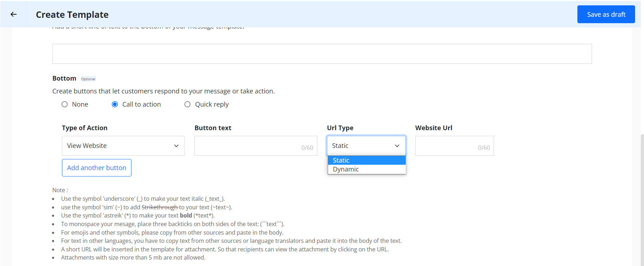
Task: Click Add another button
Action: pyautogui.click(x=97, y=168)
